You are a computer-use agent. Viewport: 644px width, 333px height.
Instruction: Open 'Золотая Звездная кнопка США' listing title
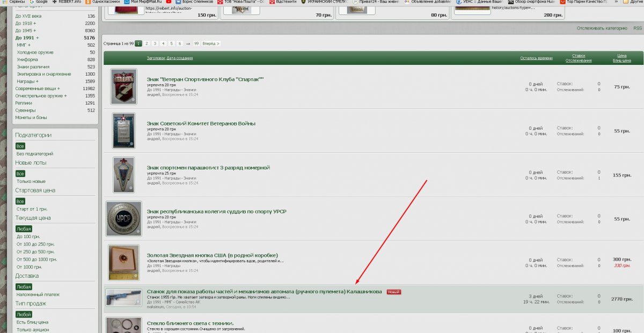tap(212, 255)
